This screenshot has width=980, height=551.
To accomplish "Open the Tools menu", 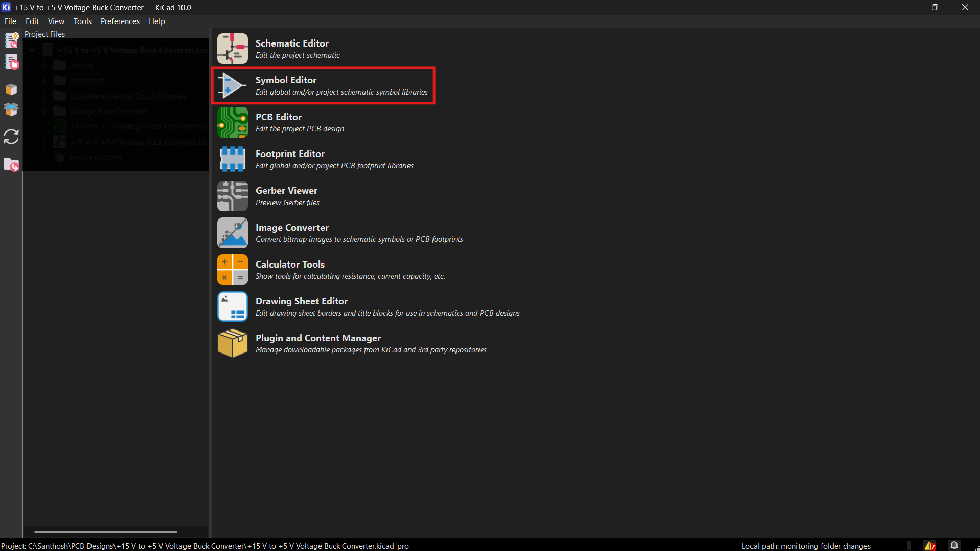I will tap(82, 21).
